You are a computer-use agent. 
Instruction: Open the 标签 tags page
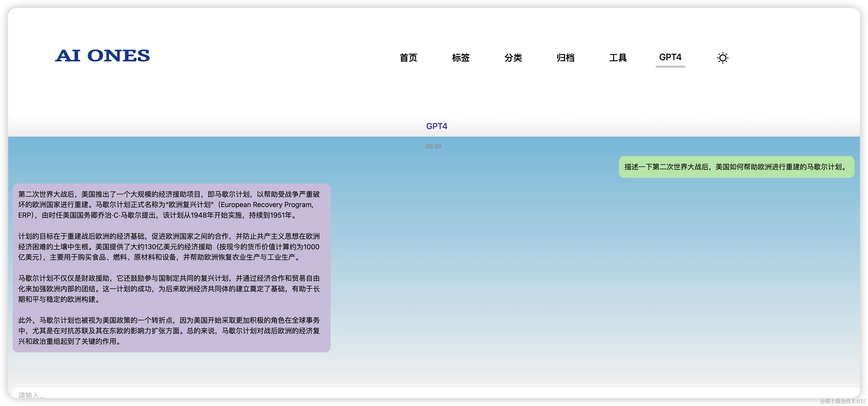tap(461, 58)
